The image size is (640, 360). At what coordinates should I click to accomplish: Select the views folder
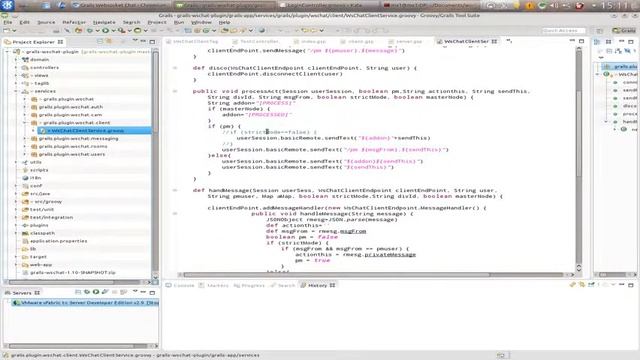(41, 75)
